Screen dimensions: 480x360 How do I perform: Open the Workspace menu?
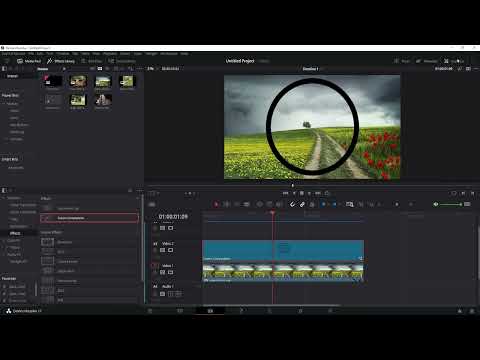(169, 53)
